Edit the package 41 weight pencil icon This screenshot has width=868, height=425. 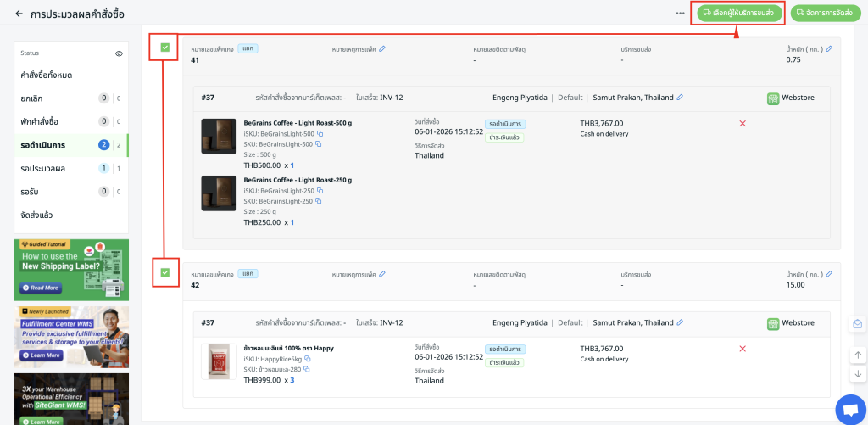coord(829,48)
